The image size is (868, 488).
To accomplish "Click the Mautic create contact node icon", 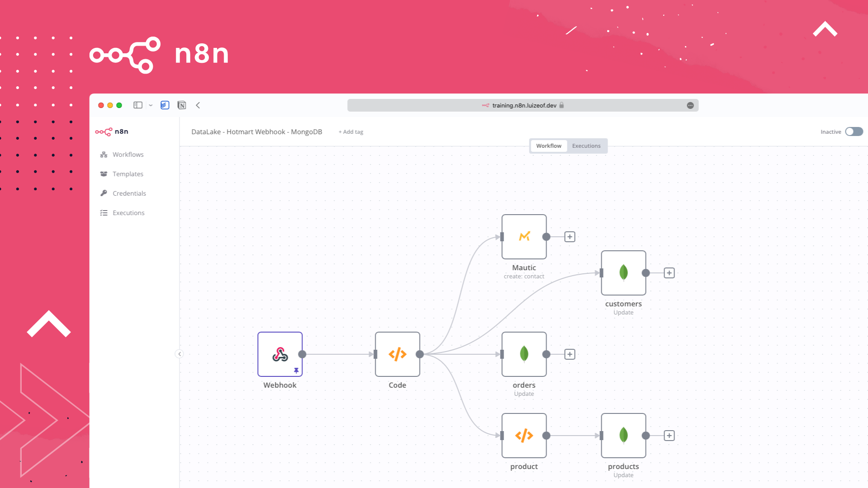I will (x=524, y=237).
